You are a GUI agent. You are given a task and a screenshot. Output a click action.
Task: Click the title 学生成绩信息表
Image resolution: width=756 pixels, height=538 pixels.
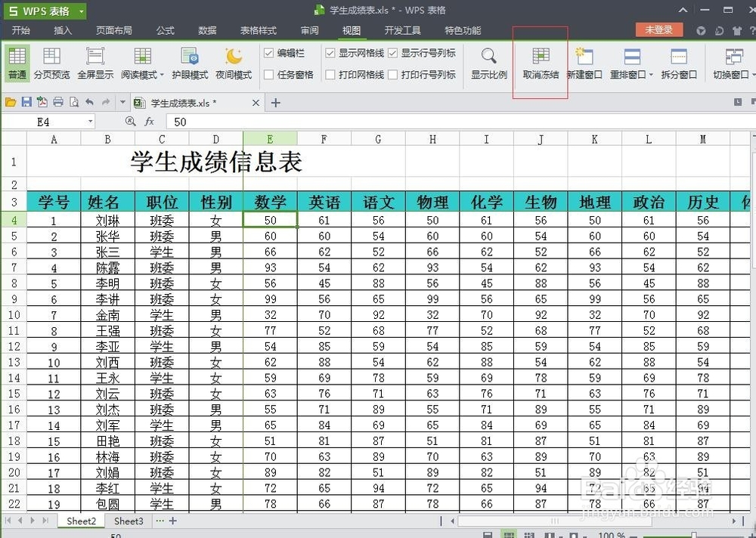[216, 162]
